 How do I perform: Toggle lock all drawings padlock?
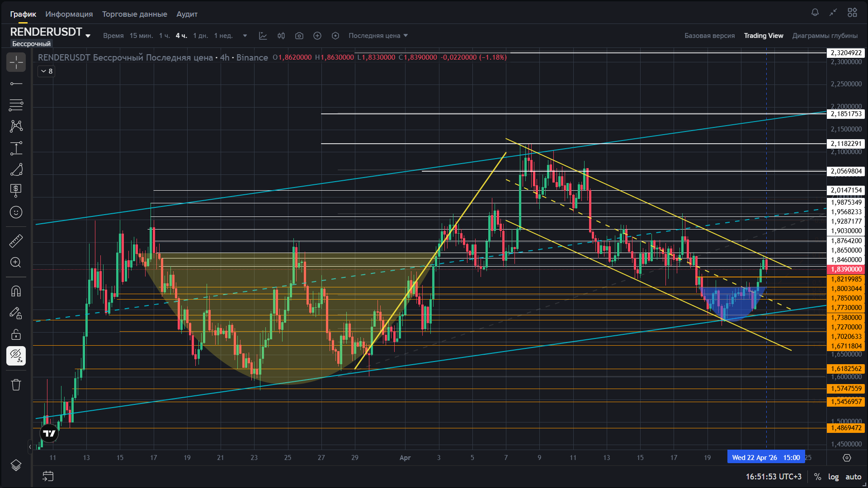16,334
